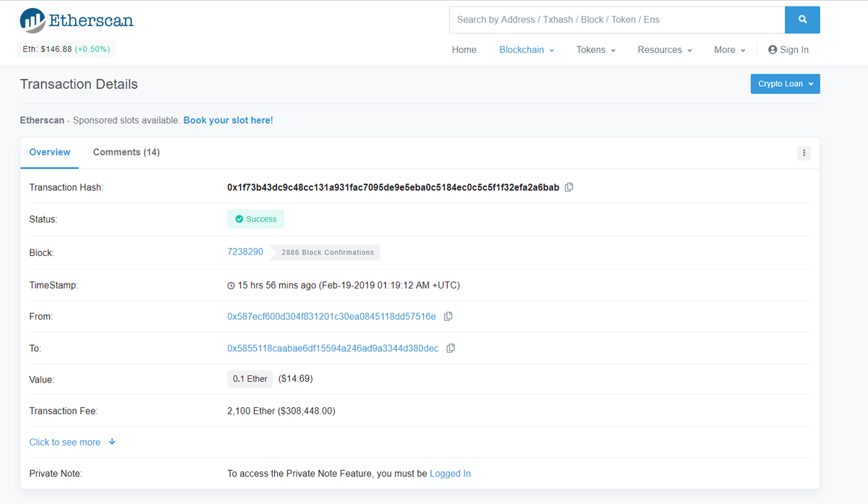Open the three-dot options menu

[x=804, y=153]
